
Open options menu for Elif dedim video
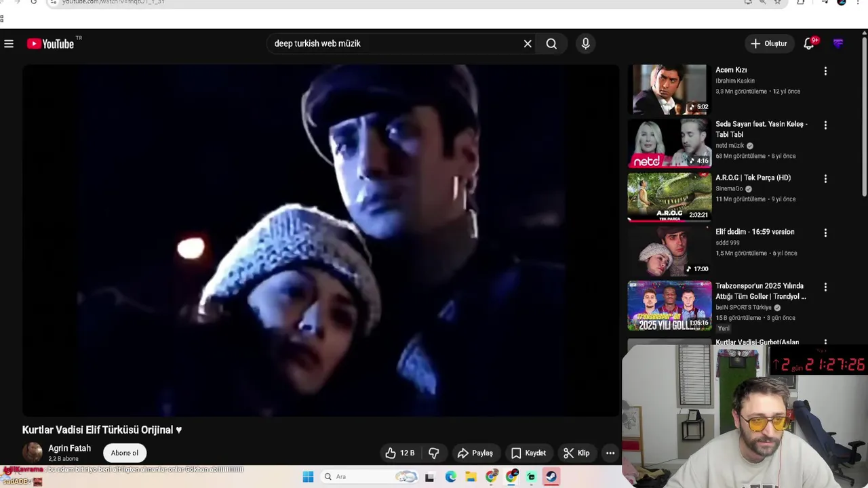tap(825, 233)
